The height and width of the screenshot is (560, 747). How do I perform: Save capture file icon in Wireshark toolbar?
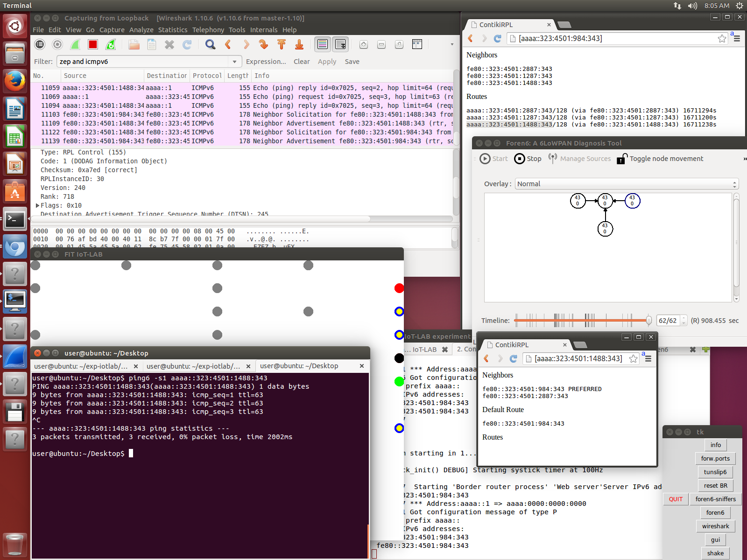152,44
